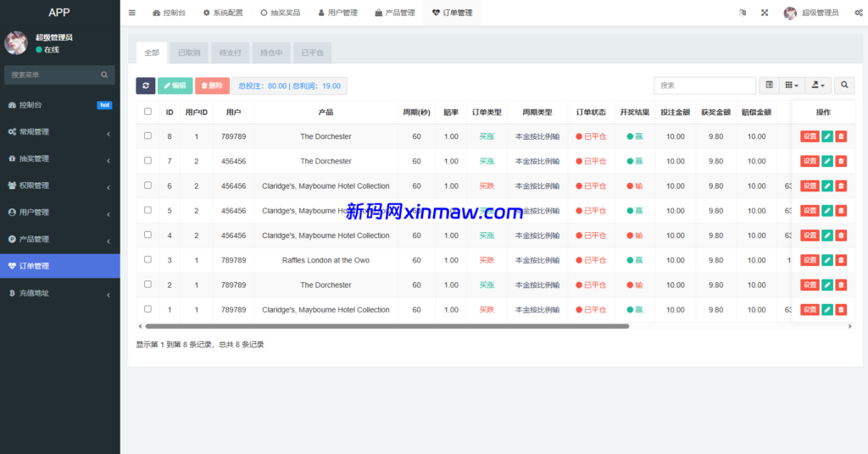Click the clear cache icon in header
Viewport: 868px width, 454px height.
click(x=743, y=13)
